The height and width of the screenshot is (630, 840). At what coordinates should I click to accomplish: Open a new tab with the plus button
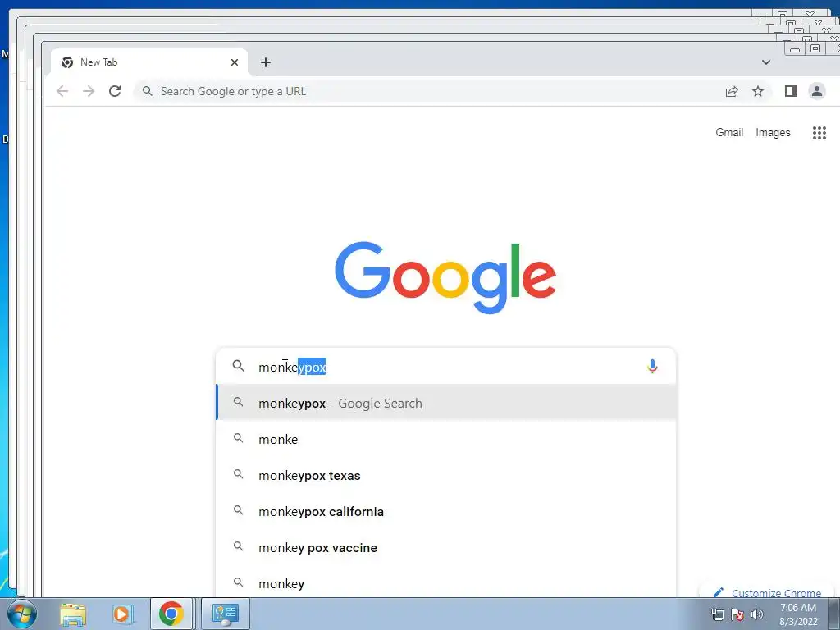[x=266, y=62]
